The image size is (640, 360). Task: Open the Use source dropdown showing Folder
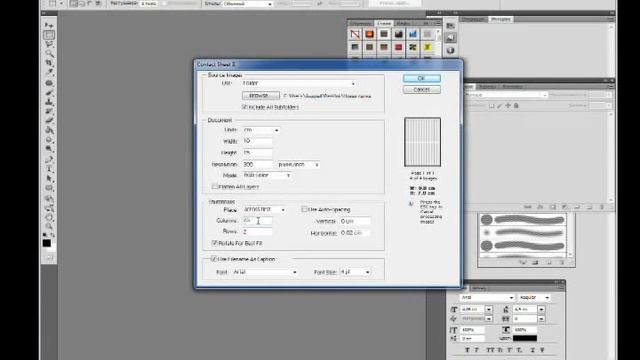coord(299,83)
